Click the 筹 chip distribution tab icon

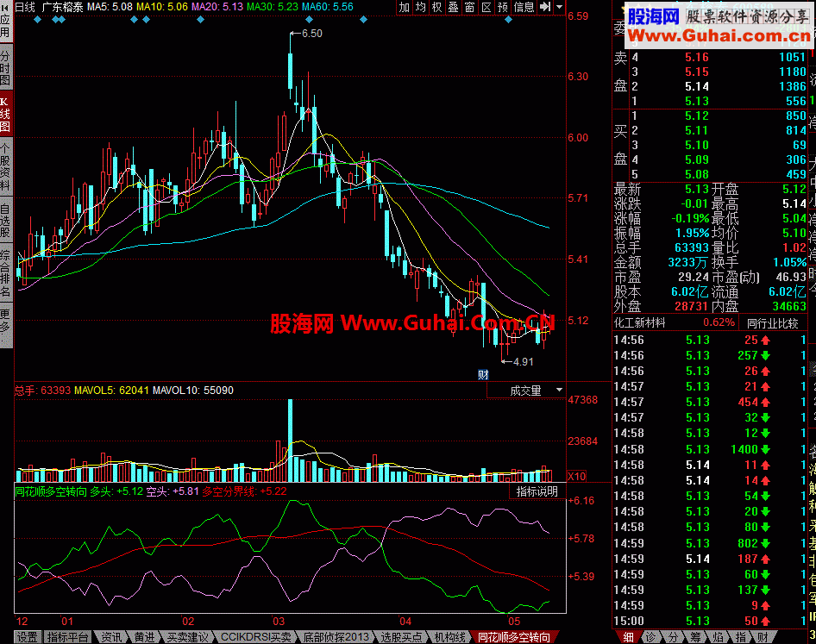pos(696,637)
